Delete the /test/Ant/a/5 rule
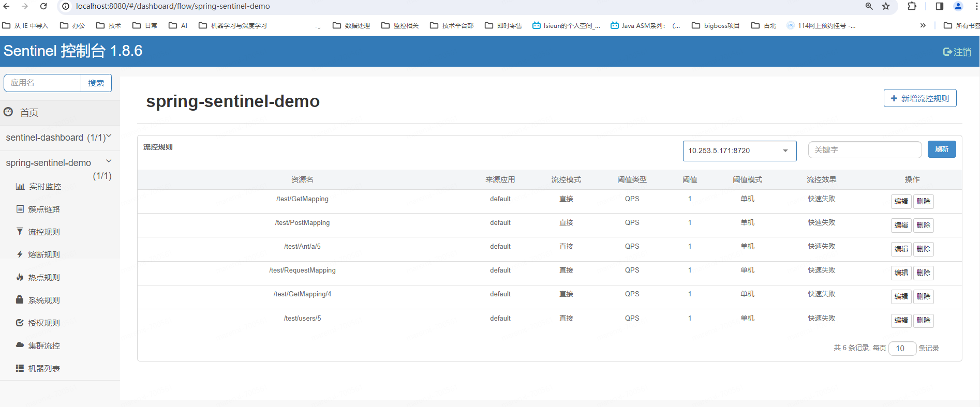 click(x=924, y=249)
